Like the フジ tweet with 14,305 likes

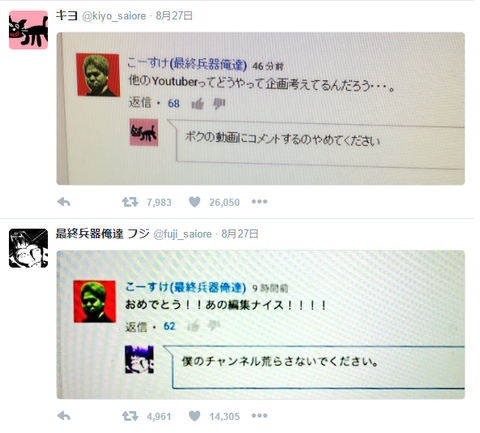click(195, 416)
